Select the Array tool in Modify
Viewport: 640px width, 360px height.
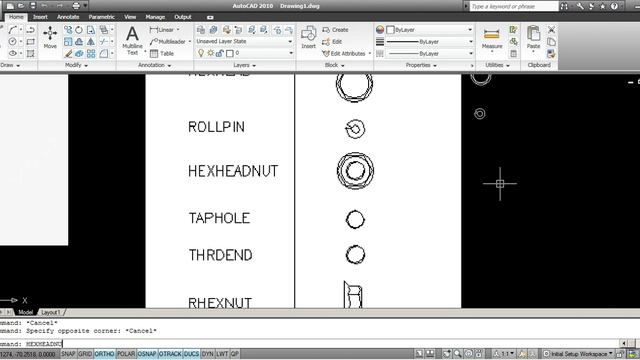point(91,53)
